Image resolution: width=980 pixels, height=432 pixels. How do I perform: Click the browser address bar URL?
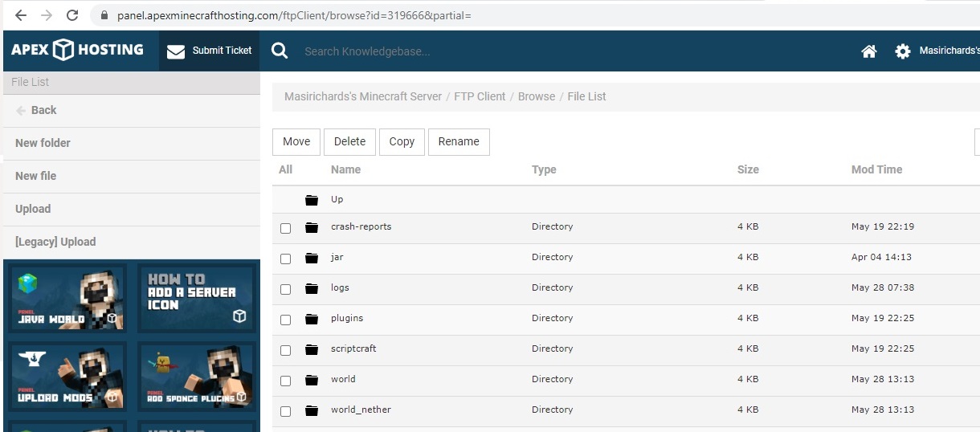294,15
